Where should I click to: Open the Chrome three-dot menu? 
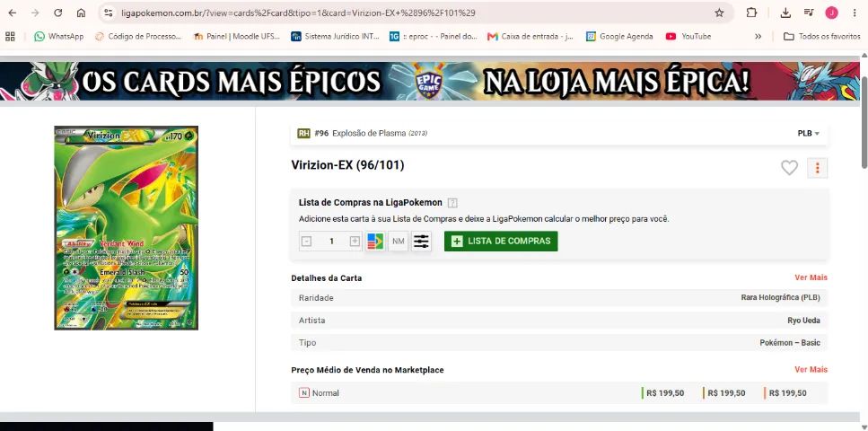click(855, 13)
